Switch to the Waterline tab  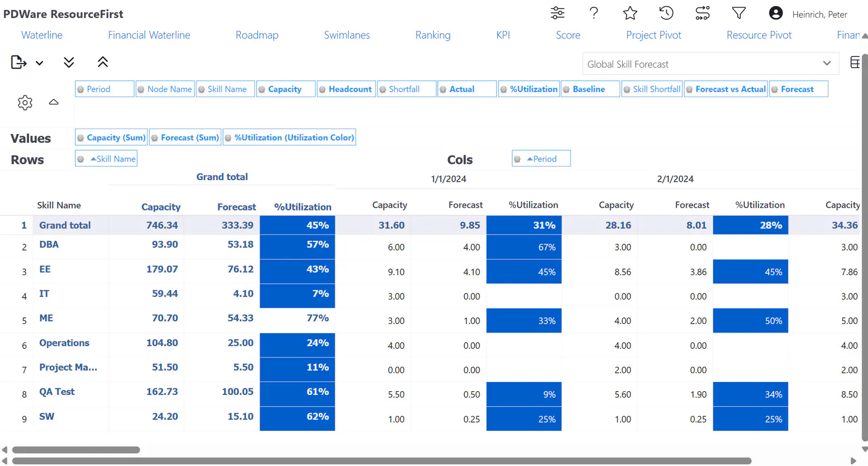tap(42, 35)
